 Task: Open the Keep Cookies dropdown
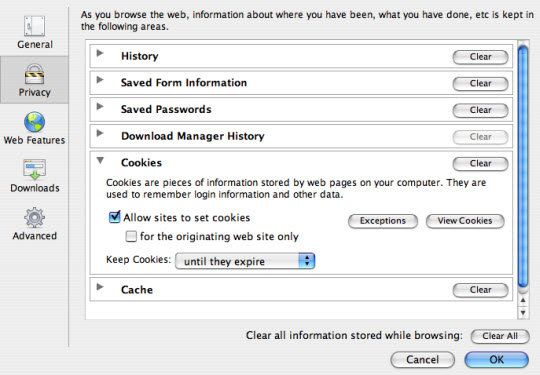pos(245,261)
